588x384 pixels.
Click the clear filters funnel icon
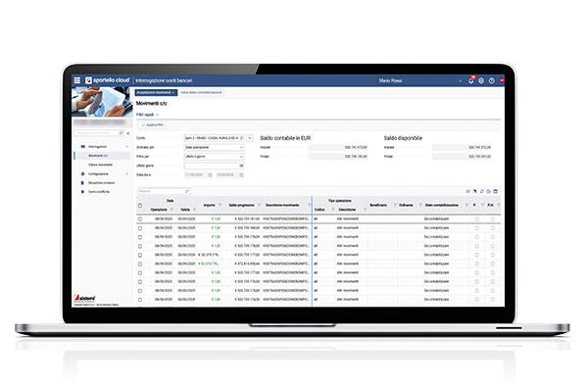point(474,191)
